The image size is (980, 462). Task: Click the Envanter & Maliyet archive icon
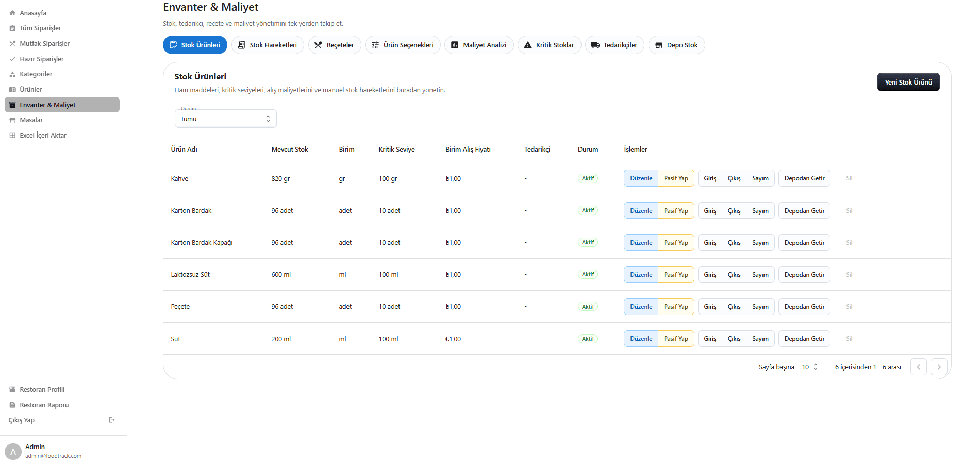tap(12, 105)
